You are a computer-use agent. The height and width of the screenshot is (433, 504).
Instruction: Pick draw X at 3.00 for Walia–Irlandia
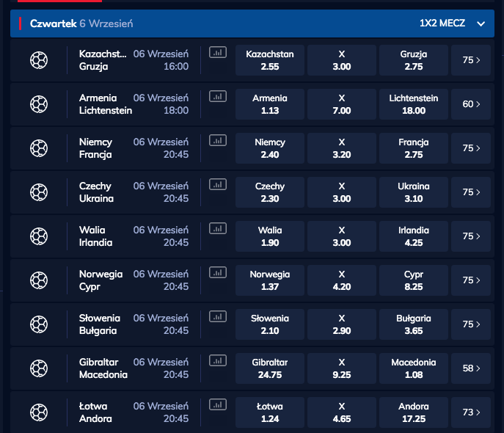(x=342, y=236)
